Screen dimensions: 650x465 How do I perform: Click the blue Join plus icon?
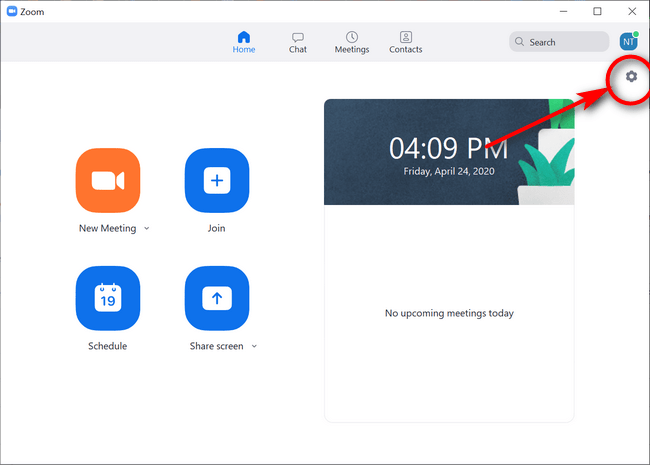point(217,180)
